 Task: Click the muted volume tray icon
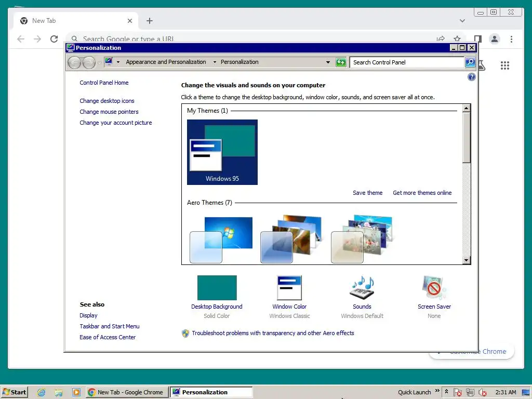point(482,393)
